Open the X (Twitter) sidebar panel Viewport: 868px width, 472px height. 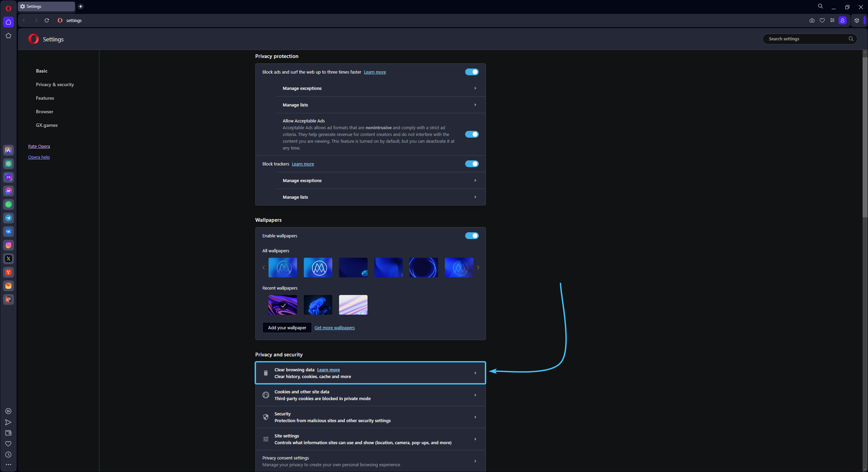8,259
